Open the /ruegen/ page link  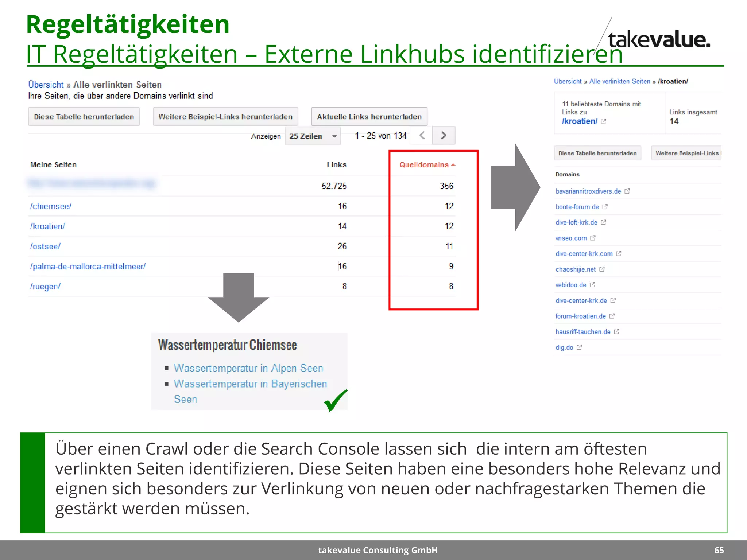click(45, 287)
